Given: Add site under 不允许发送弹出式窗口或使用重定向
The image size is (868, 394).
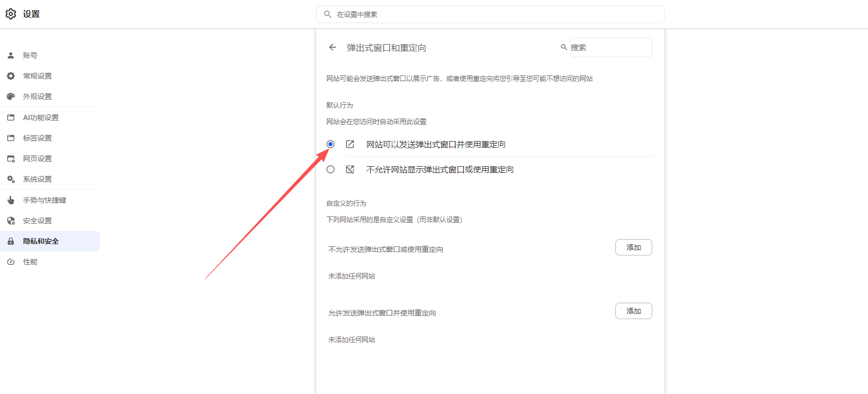Looking at the screenshot, I should pyautogui.click(x=634, y=247).
